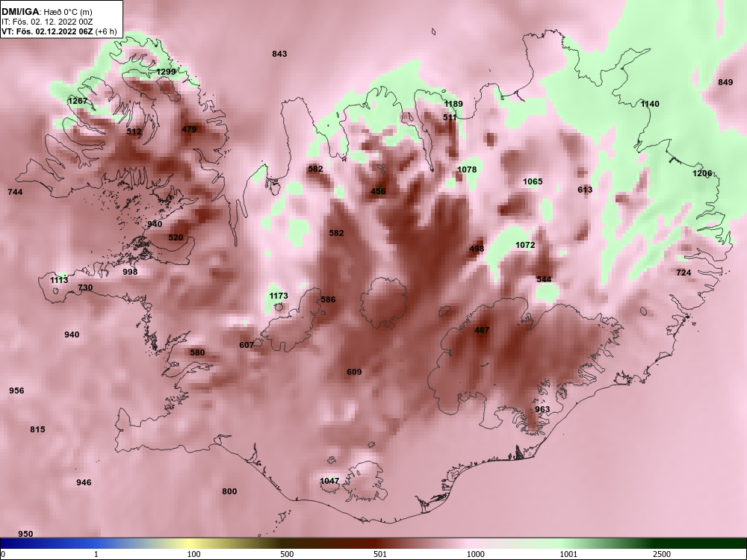Click the 100 label on the color scale
747x560 pixels.
(194, 554)
